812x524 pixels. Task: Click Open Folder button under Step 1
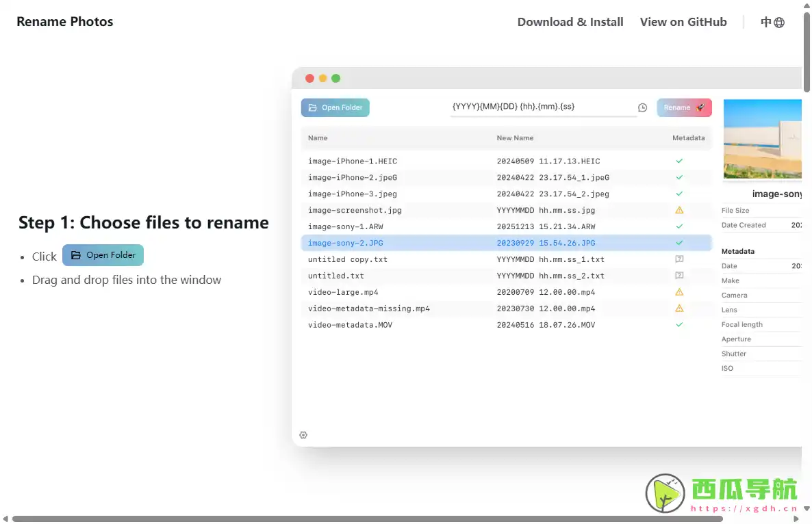[103, 255]
